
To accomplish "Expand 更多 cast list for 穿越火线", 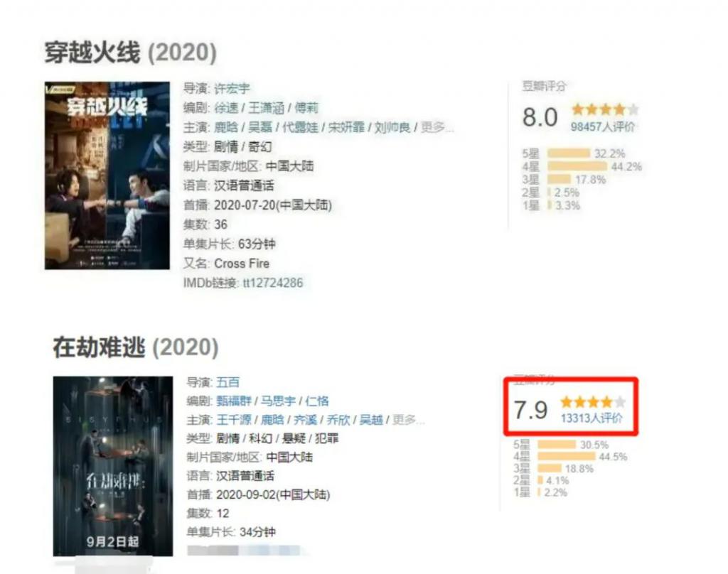I will tap(437, 127).
